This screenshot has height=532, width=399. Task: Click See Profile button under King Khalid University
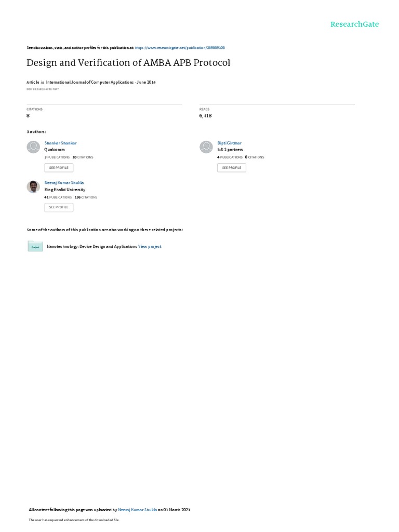(x=59, y=207)
